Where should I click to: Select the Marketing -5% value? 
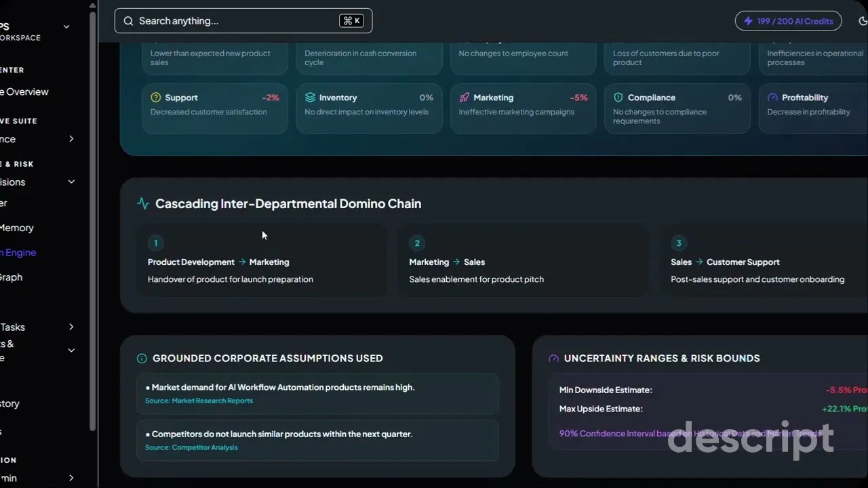coord(578,98)
